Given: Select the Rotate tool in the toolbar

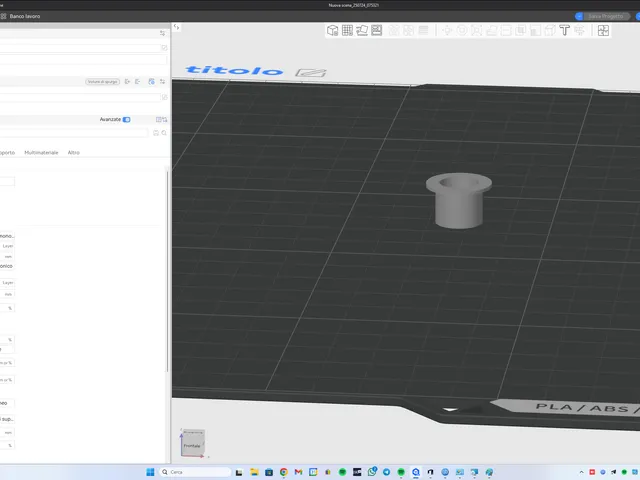Looking at the screenshot, I should [x=462, y=31].
